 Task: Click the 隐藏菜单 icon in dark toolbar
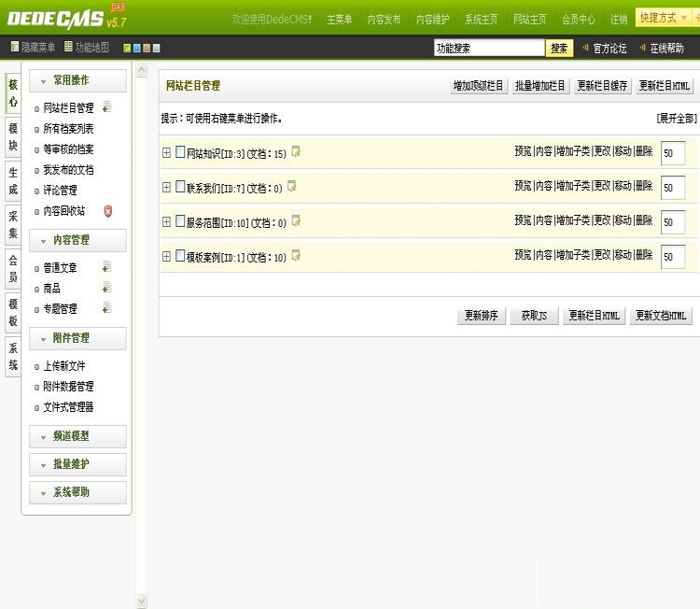[x=15, y=47]
